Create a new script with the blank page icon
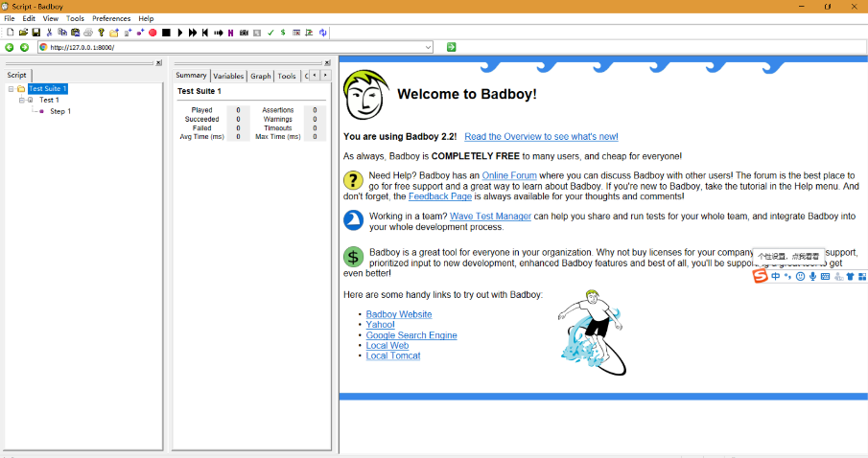Viewport: 868px width, 458px height. click(10, 33)
